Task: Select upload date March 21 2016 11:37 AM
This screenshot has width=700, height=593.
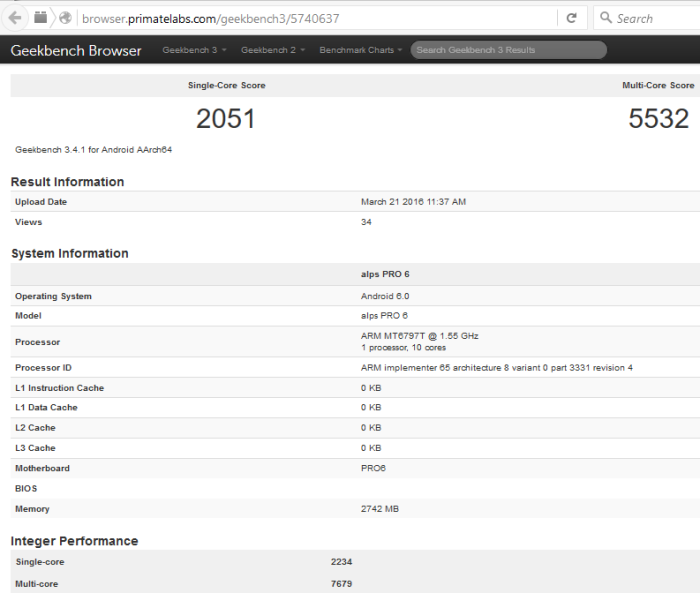Action: click(x=413, y=202)
